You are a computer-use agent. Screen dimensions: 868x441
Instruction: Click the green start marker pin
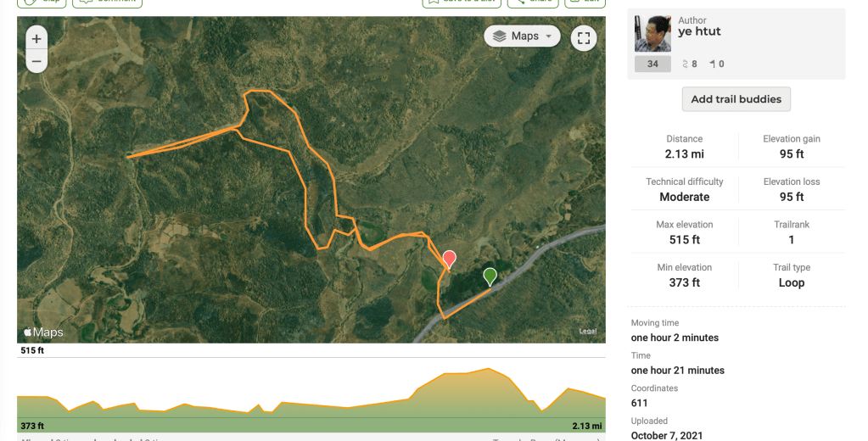[x=490, y=276]
